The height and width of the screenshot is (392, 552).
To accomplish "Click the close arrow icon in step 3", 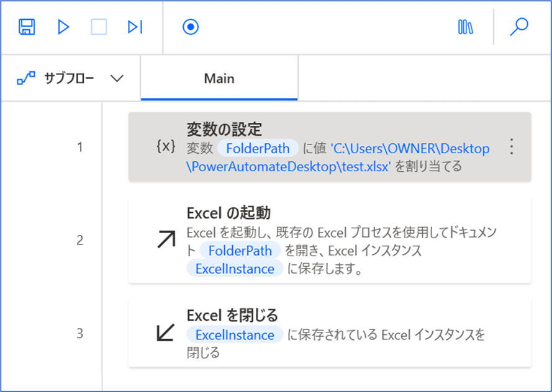I will point(165,332).
